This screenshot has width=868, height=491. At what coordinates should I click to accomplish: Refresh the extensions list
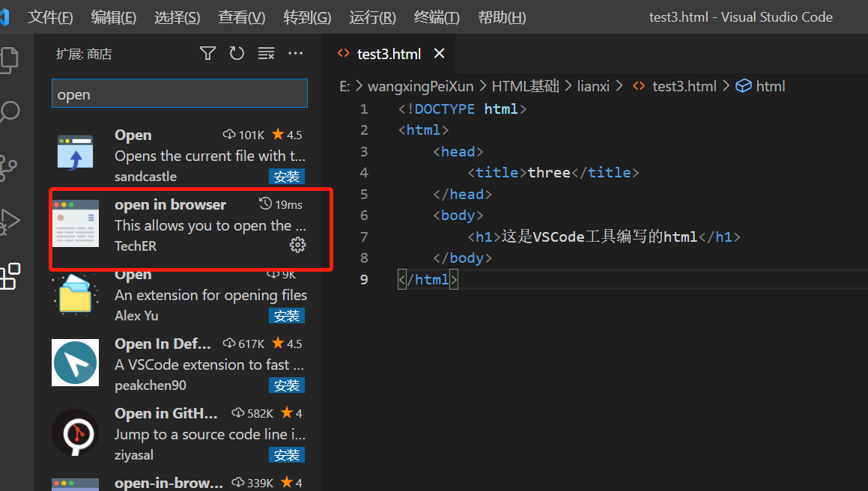[237, 54]
